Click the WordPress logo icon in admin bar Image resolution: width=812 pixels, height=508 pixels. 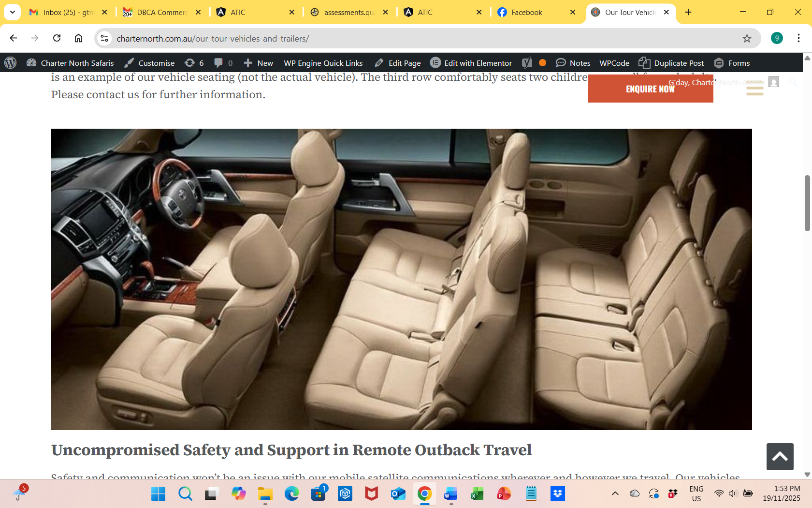[10, 63]
